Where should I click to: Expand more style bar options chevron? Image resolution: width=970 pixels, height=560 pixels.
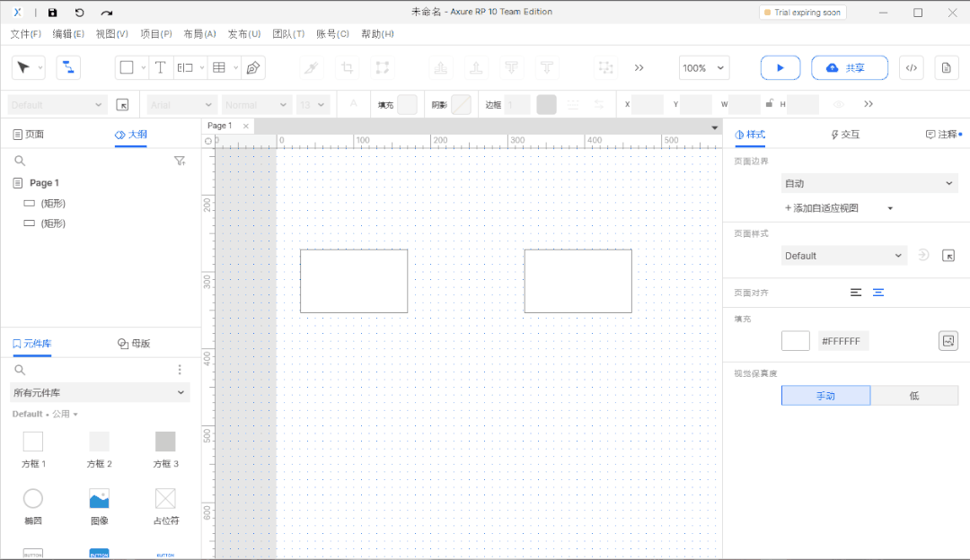pos(869,104)
